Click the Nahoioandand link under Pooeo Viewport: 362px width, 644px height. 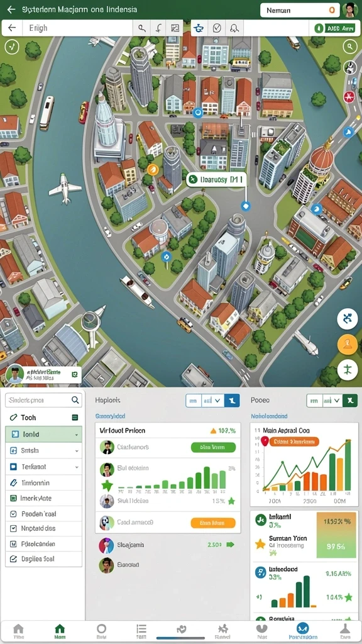coord(269,416)
